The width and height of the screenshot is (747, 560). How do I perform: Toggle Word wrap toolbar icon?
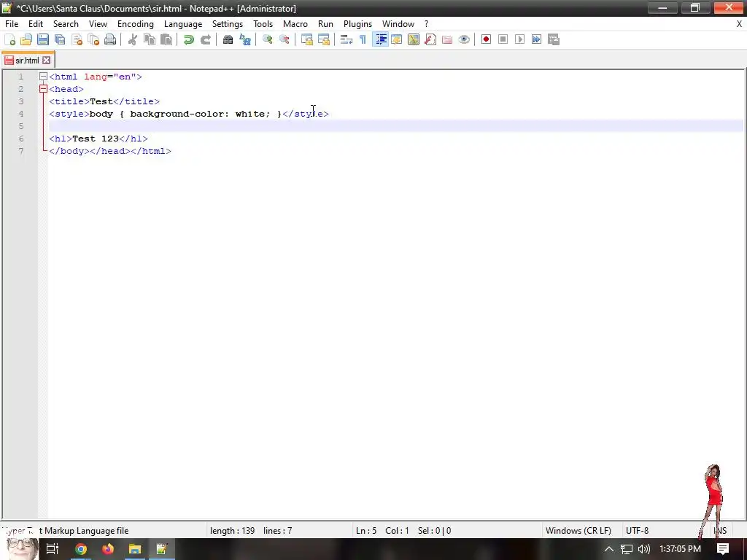coord(347,39)
